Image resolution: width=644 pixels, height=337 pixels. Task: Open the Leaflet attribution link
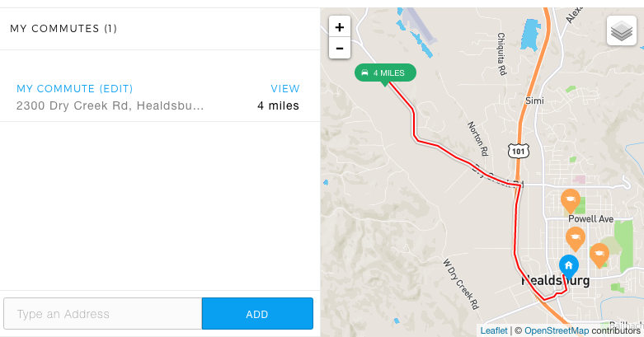pyautogui.click(x=494, y=330)
